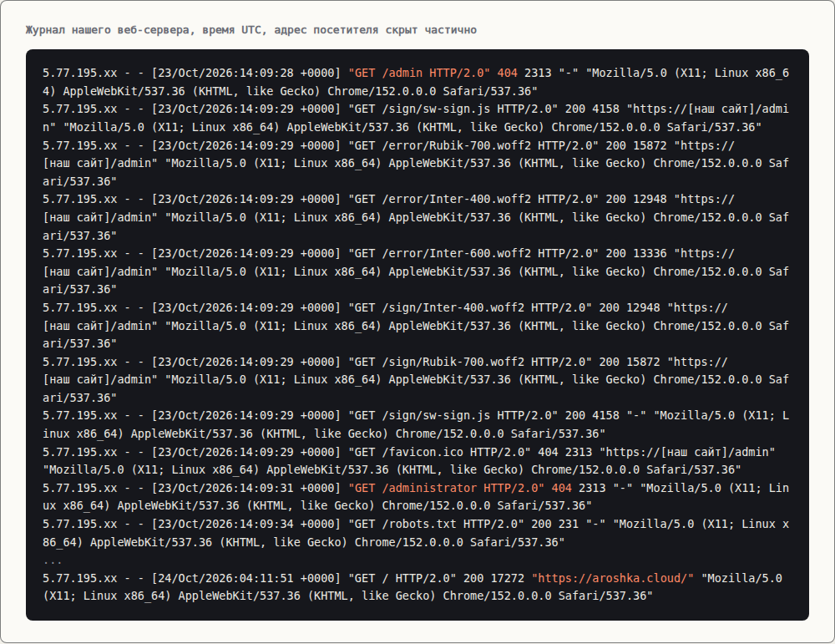Click the "GET /favicon.ico HTTP/2.0" request
Screen dimensions: 835x644
439,452
